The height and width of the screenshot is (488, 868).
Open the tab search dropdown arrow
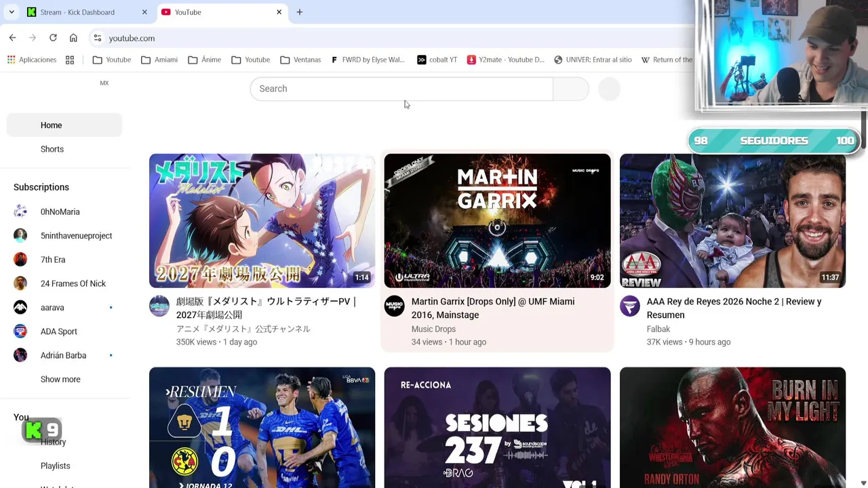(x=12, y=12)
